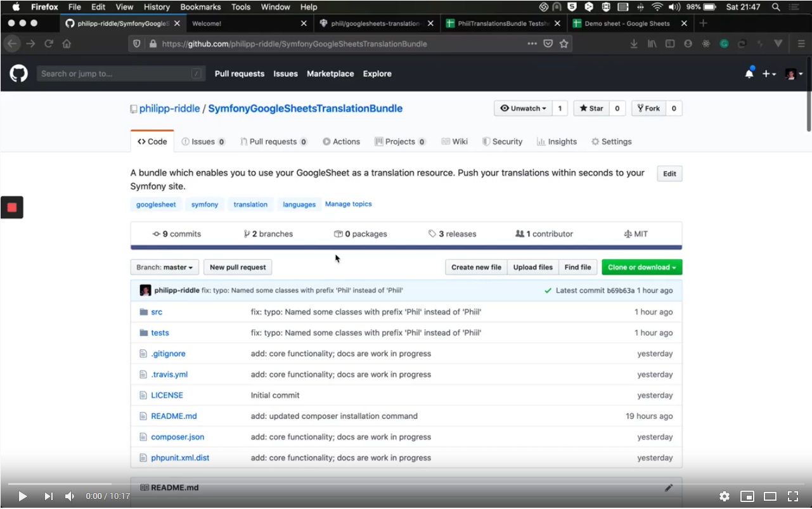Click the googlesheet topic tag

pos(156,204)
